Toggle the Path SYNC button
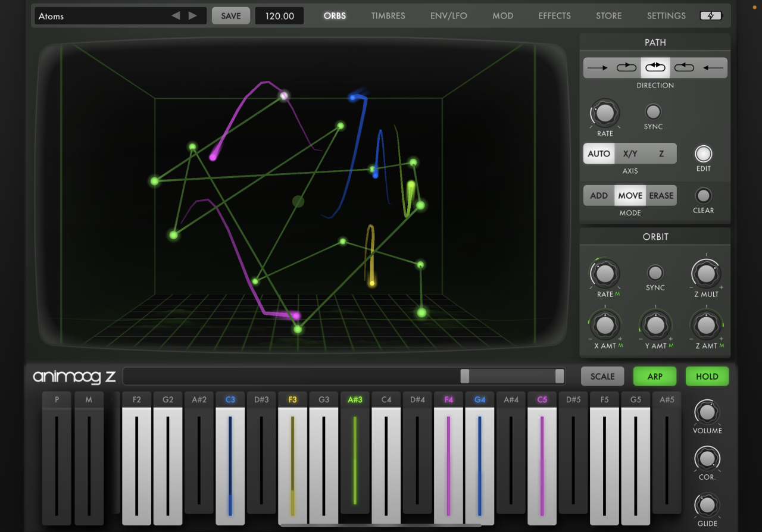Viewport: 762px width, 532px height. click(x=653, y=112)
